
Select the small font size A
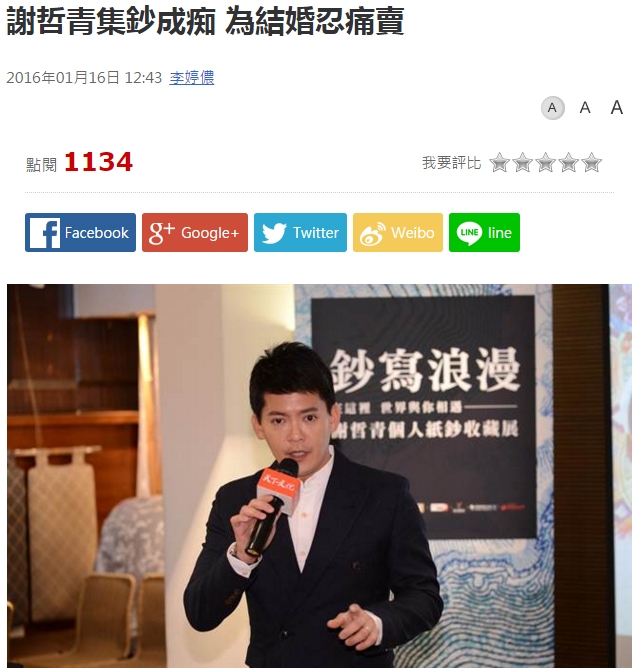553,108
